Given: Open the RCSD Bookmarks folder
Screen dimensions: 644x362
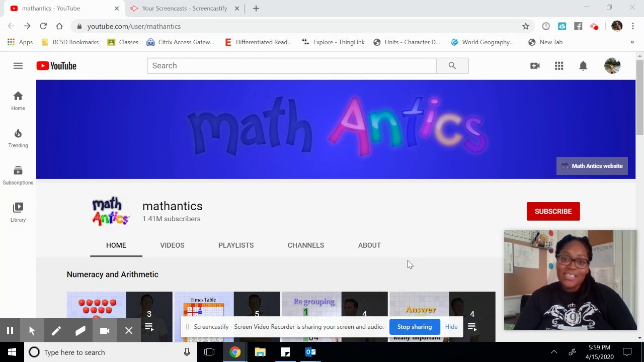Looking at the screenshot, I should 70,42.
